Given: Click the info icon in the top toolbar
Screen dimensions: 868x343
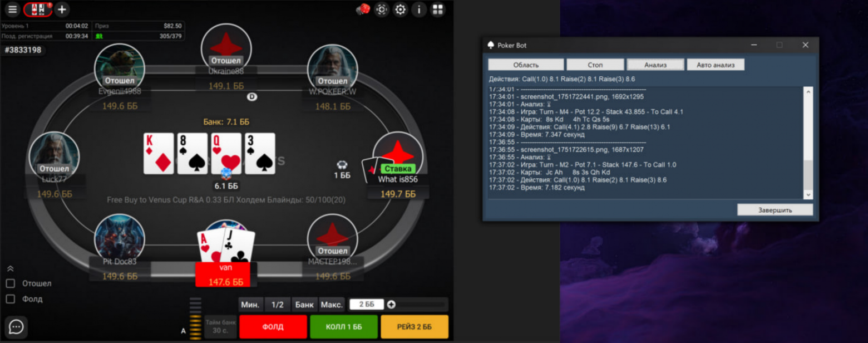Looking at the screenshot, I should [x=419, y=9].
